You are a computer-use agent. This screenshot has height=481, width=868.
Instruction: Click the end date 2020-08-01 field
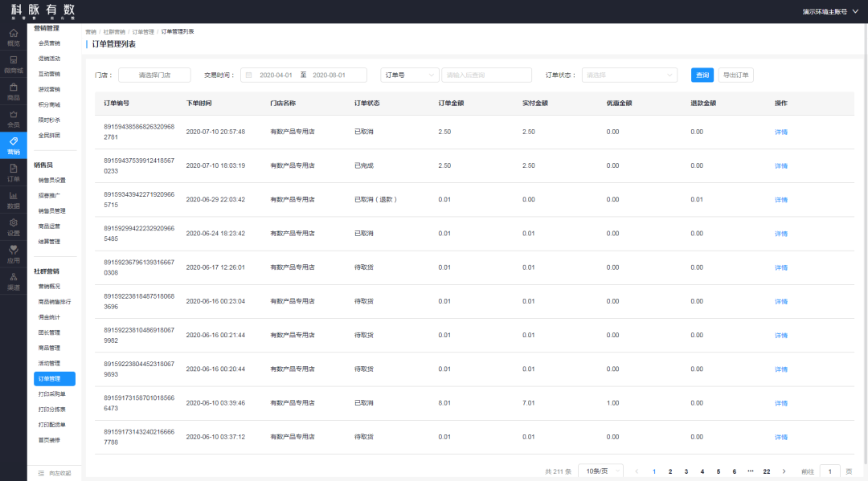pyautogui.click(x=329, y=75)
